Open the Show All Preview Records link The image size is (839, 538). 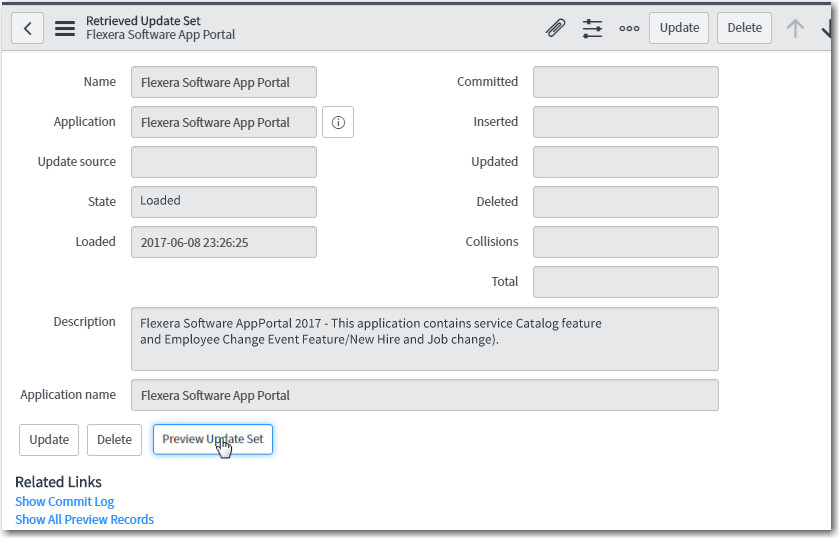click(85, 520)
